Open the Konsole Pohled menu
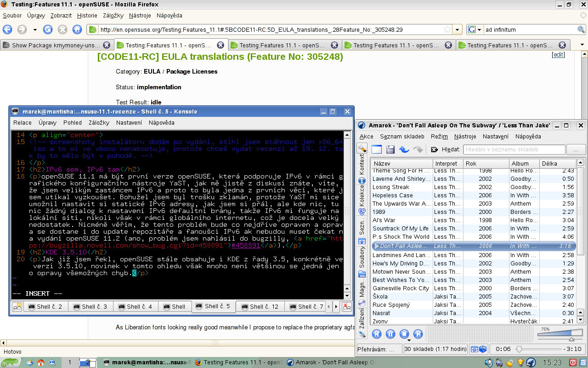Image resolution: width=588 pixels, height=368 pixels. pos(73,123)
